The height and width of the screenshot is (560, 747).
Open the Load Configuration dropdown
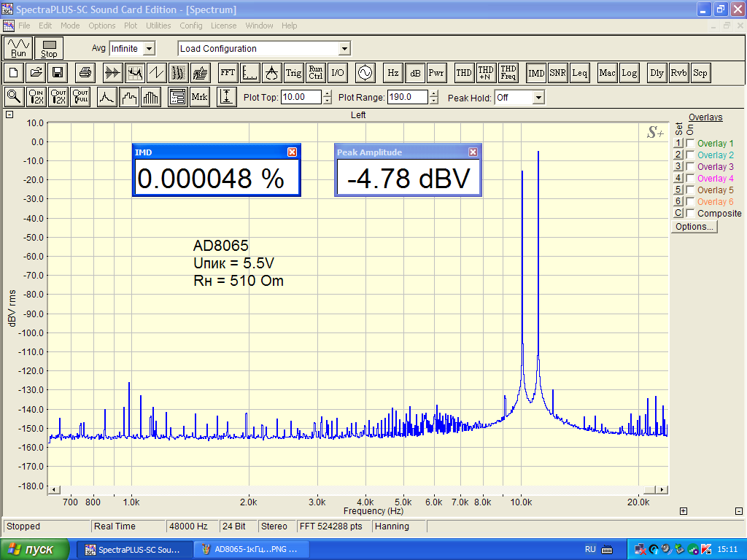(x=344, y=49)
